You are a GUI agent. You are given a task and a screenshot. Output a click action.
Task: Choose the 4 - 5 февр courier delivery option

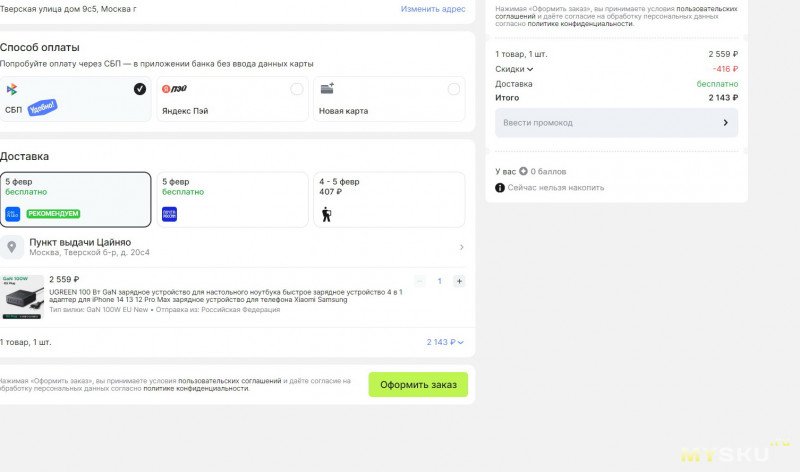[389, 198]
